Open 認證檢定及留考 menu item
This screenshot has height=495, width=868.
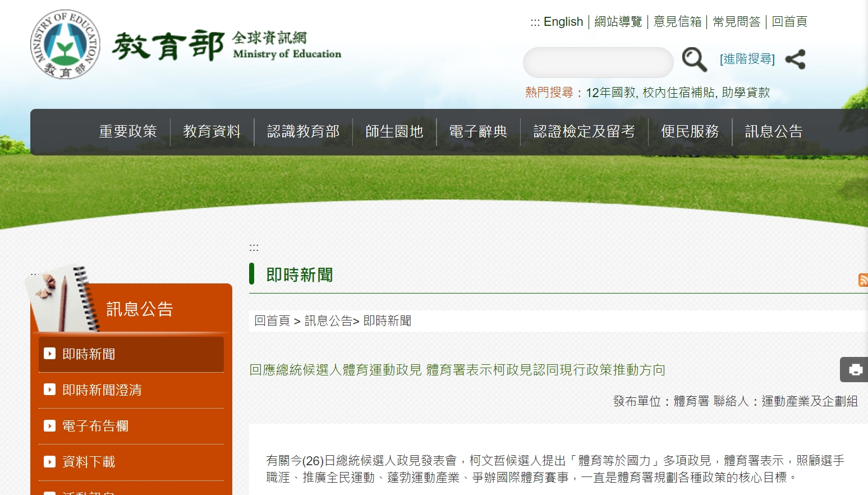pos(584,131)
